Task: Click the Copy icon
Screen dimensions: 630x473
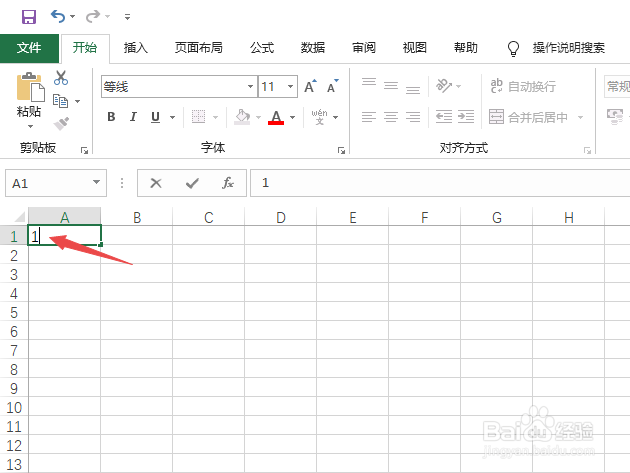Action: 61,101
